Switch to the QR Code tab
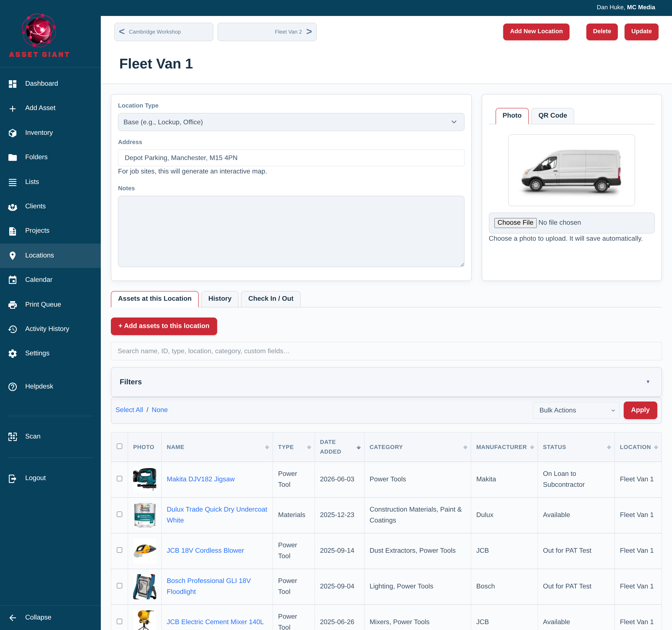672x630 pixels. 552,115
